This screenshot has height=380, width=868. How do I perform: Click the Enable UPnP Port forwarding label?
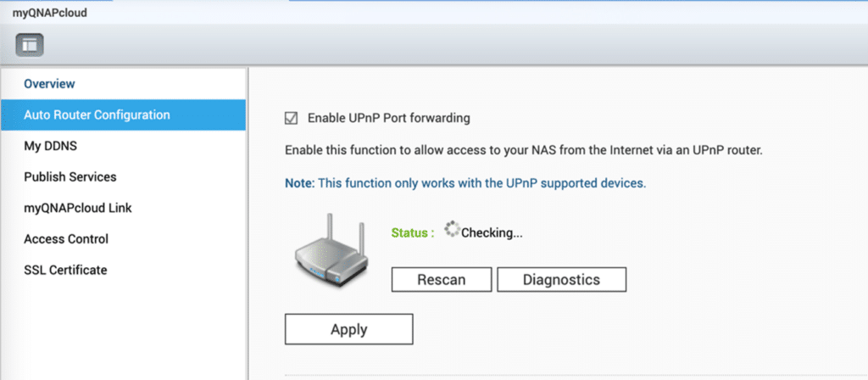(388, 118)
